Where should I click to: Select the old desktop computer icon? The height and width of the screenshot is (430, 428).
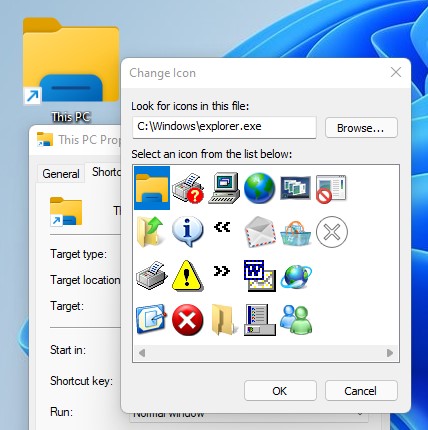224,188
